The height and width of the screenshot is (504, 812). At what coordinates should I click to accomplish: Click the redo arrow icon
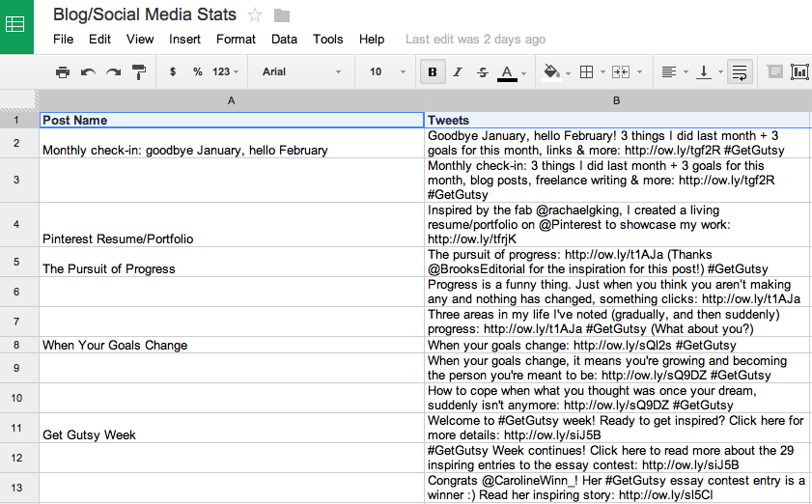click(113, 72)
